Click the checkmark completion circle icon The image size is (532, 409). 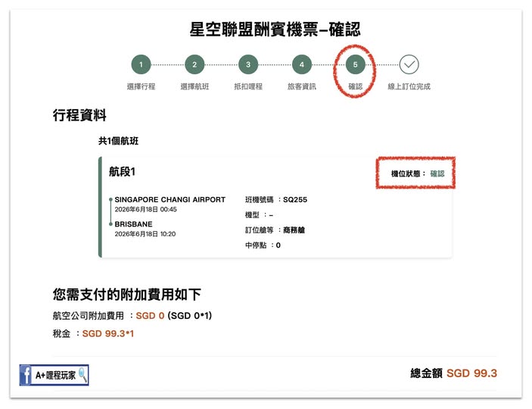(409, 65)
